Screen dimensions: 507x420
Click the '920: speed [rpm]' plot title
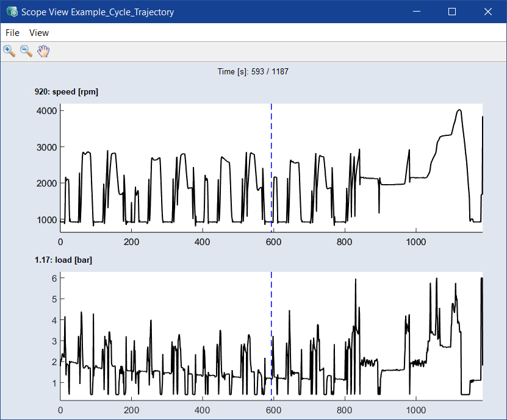tap(67, 92)
